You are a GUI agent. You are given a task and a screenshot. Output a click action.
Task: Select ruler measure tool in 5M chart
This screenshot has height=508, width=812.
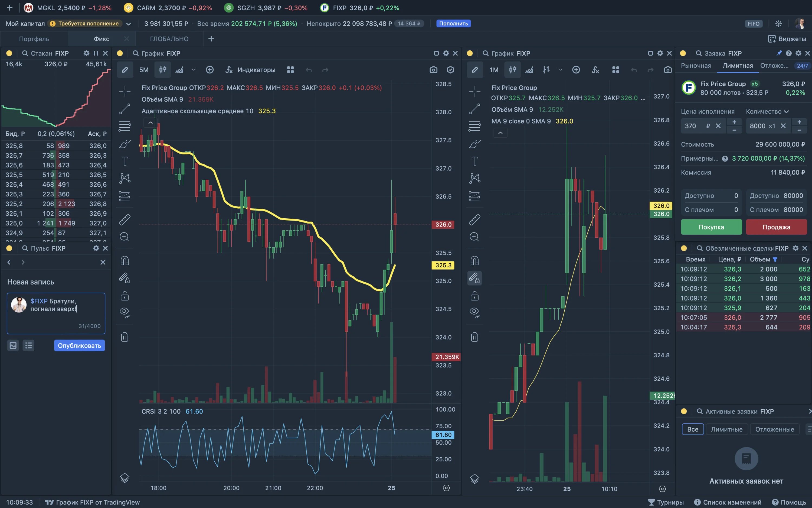tap(125, 219)
